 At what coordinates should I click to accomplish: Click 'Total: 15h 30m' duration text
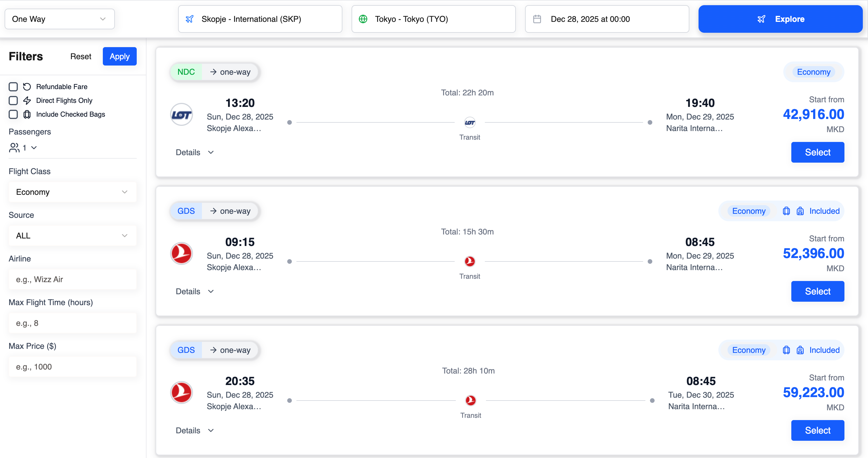click(467, 232)
